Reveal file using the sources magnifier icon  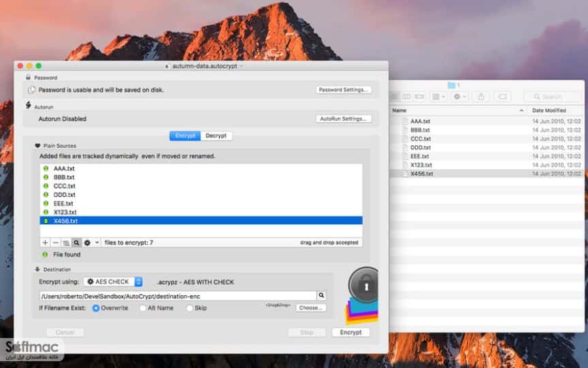tap(76, 243)
